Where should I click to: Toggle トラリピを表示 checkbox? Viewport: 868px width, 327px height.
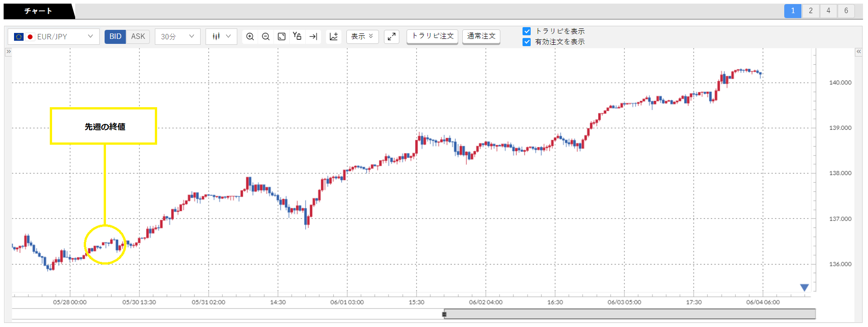[527, 31]
